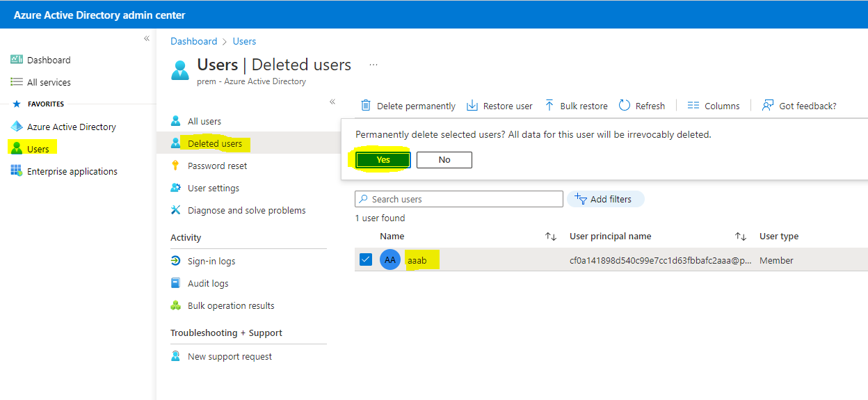Click the All users person icon
The image size is (868, 400).
(176, 121)
